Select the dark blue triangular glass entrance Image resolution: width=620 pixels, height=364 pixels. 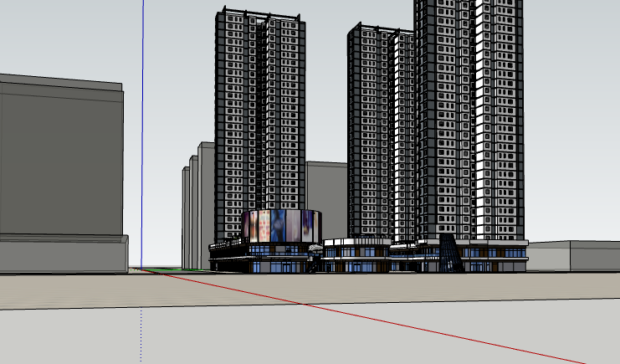coord(450,254)
